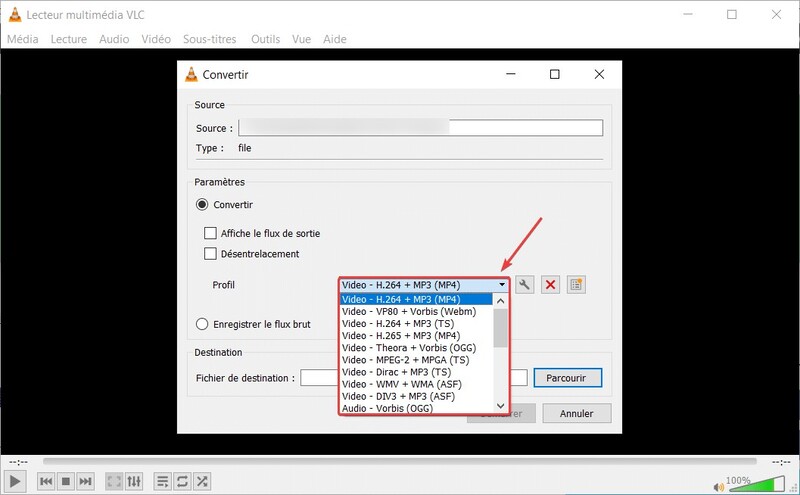Click scroll-down arrow of profile list
This screenshot has height=495, width=800.
pyautogui.click(x=501, y=406)
